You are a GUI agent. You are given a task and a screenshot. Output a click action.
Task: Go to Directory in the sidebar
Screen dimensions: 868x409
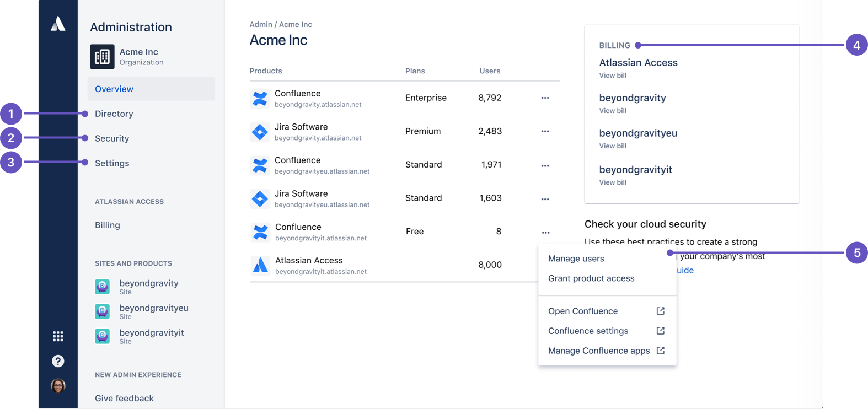click(x=114, y=114)
